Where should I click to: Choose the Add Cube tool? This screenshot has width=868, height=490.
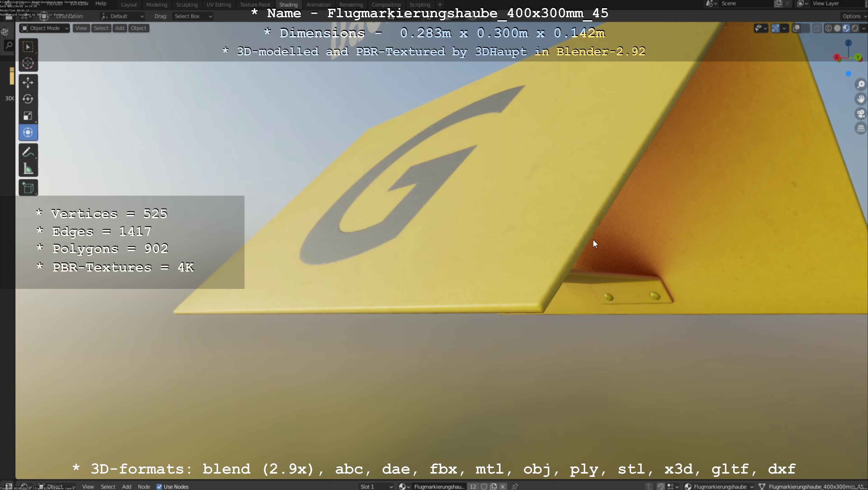coord(28,188)
